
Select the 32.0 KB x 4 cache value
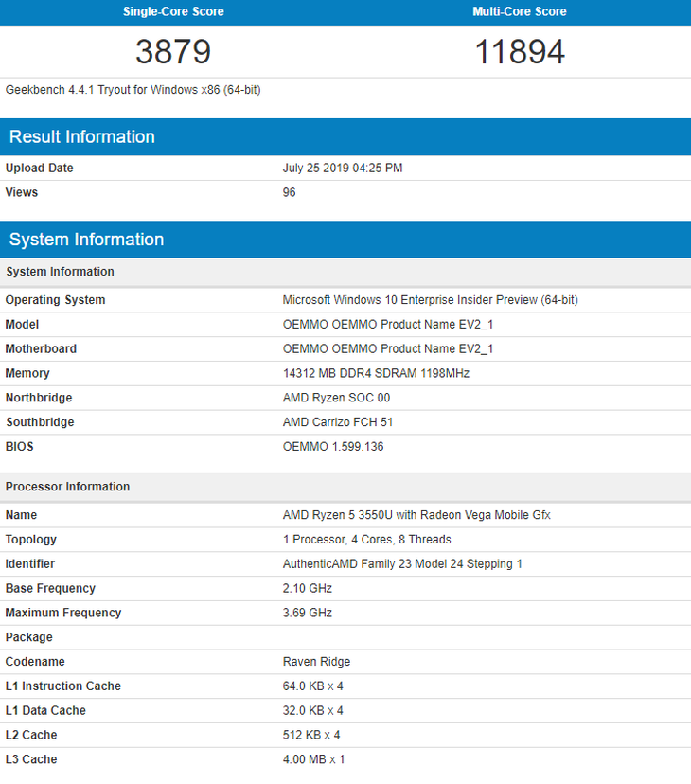coord(313,710)
